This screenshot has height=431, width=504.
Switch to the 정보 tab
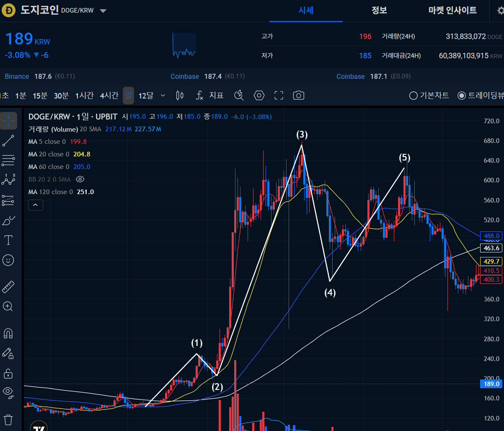click(x=379, y=10)
